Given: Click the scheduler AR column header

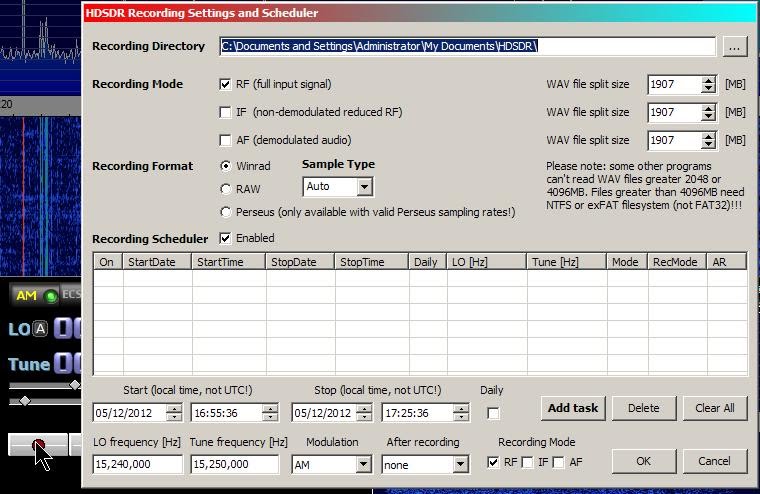Looking at the screenshot, I should 726,262.
